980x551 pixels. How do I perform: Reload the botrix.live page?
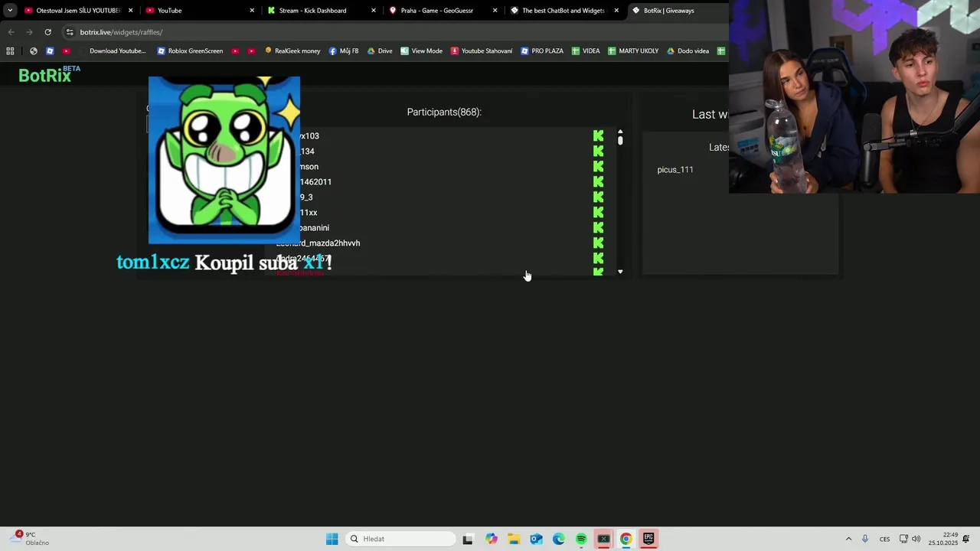tap(47, 32)
